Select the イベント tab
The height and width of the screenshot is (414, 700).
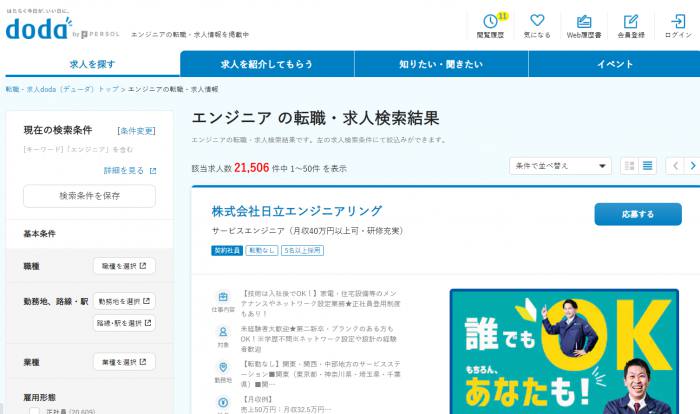(614, 64)
